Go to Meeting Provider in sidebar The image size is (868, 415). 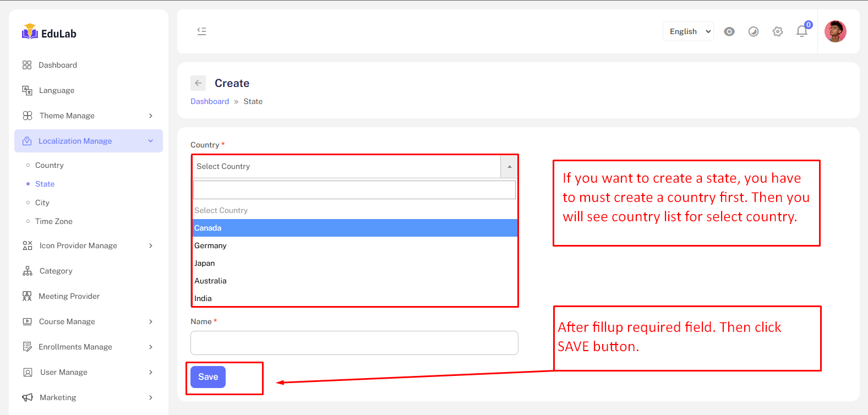[69, 296]
